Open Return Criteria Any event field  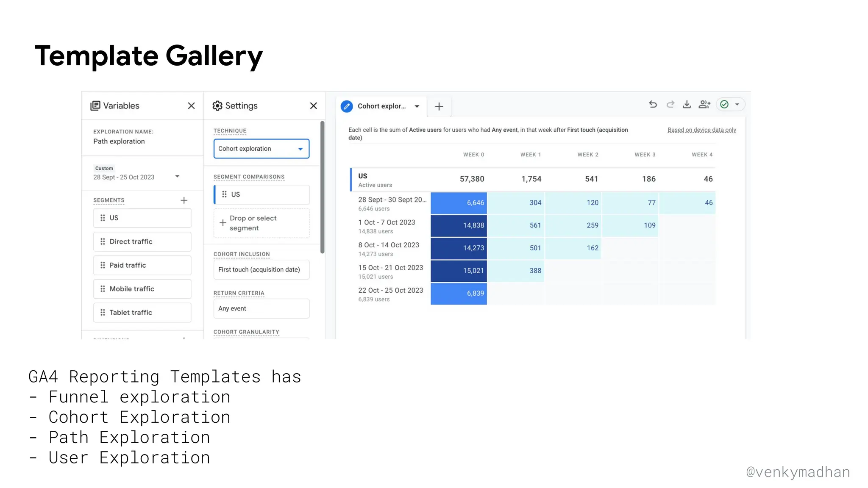[x=262, y=309]
